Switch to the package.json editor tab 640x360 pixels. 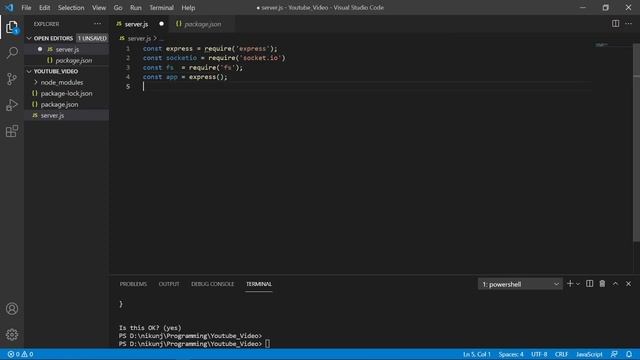[x=202, y=24]
